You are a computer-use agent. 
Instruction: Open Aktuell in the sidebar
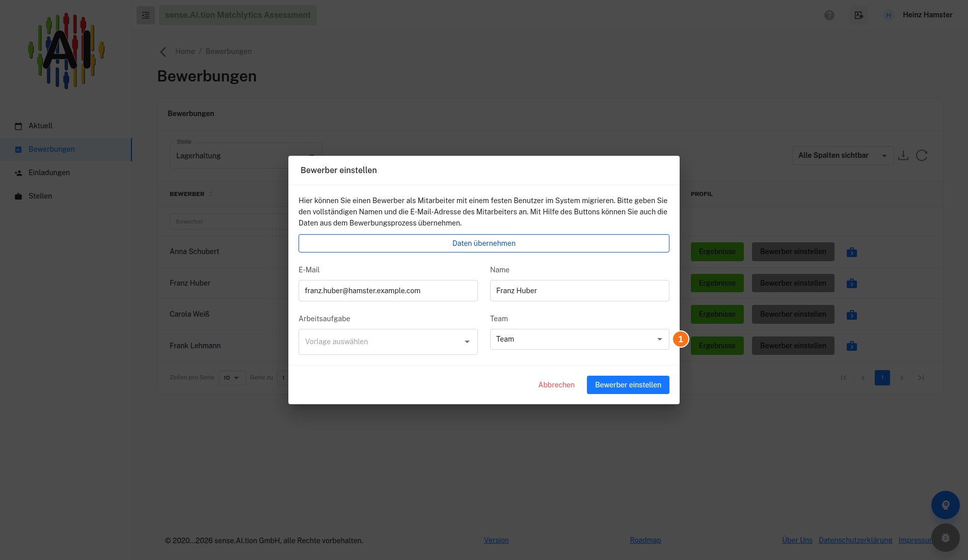tap(66, 126)
